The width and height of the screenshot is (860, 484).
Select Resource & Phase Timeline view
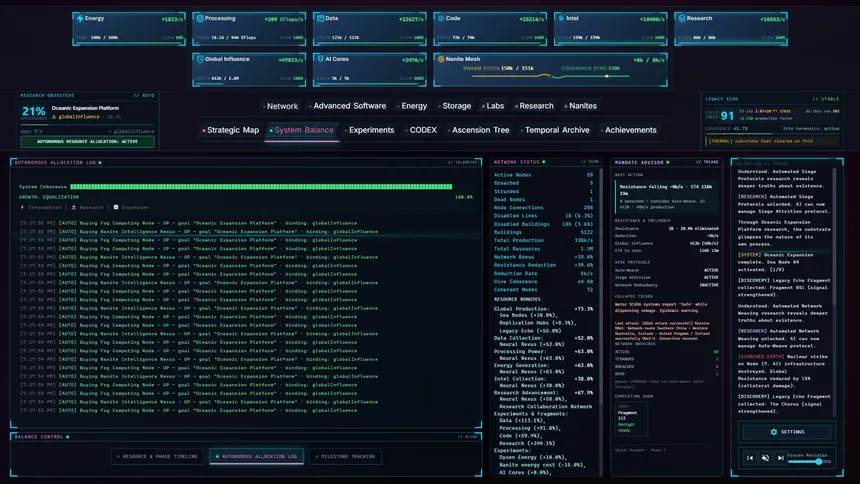157,457
